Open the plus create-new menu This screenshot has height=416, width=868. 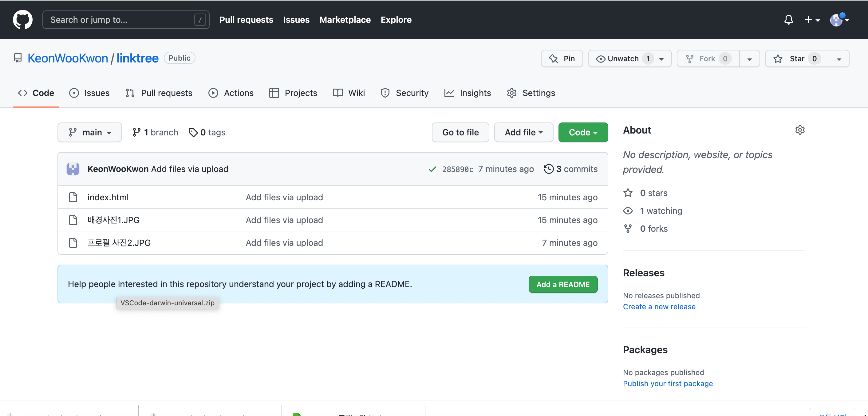click(x=811, y=20)
